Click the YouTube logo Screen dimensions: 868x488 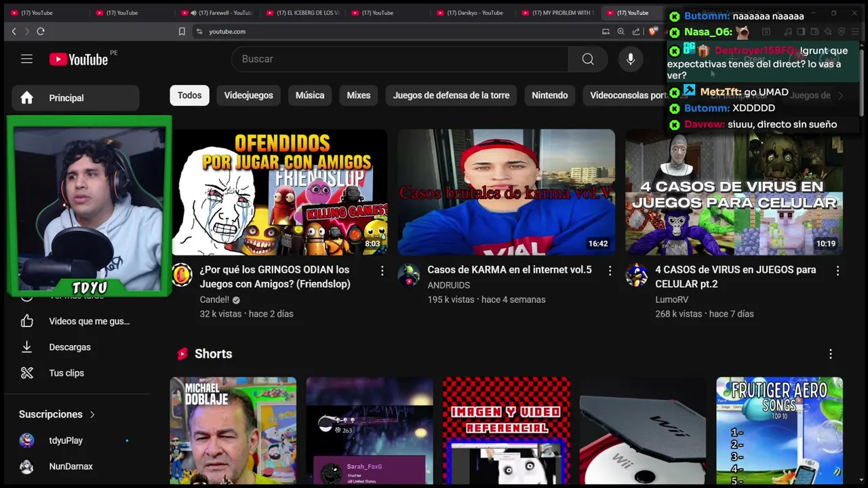(79, 59)
